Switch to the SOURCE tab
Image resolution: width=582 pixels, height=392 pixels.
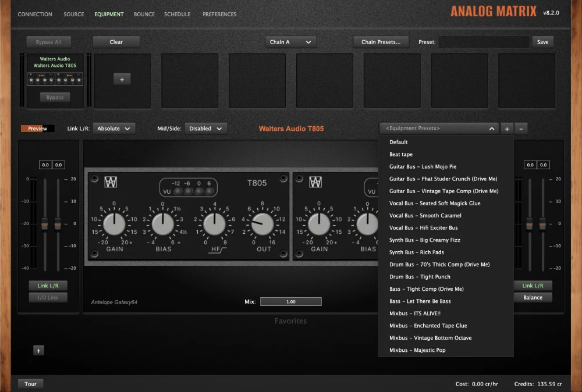pos(73,14)
